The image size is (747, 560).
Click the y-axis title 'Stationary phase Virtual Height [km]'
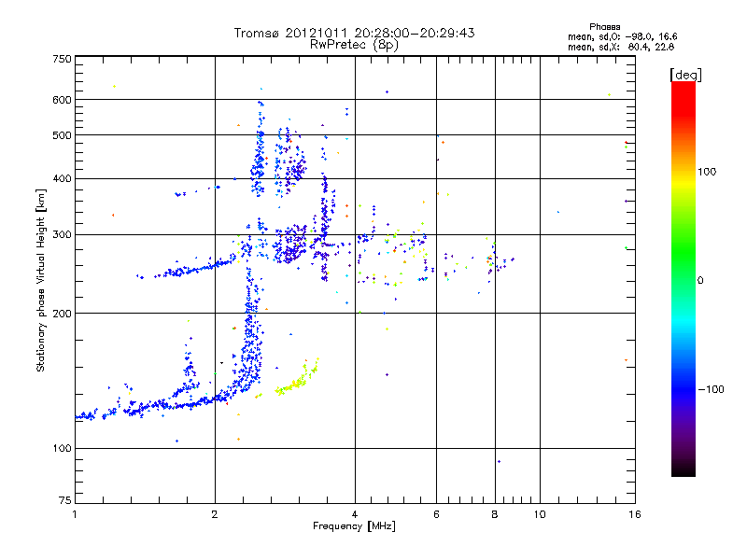[x=40, y=280]
